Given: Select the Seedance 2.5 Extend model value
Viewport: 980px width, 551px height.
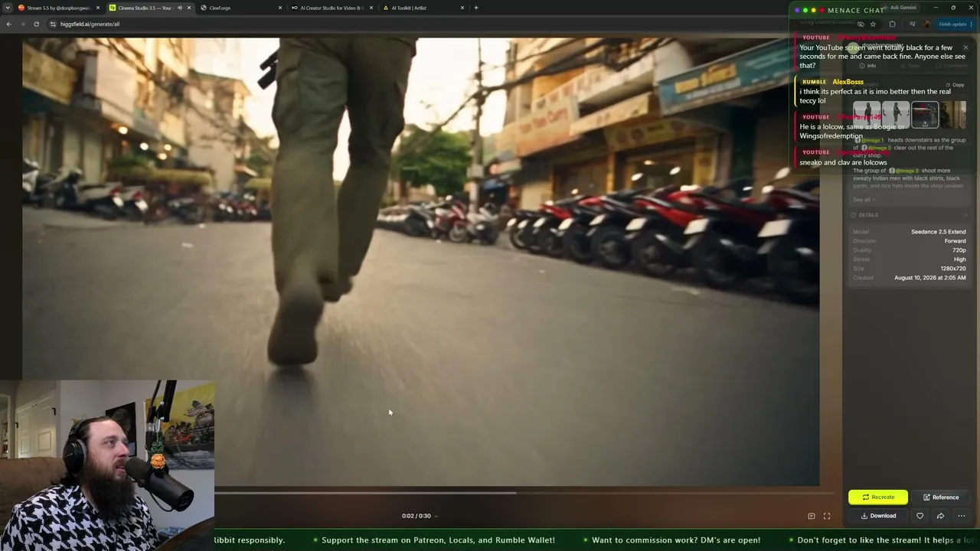Looking at the screenshot, I should [x=939, y=232].
